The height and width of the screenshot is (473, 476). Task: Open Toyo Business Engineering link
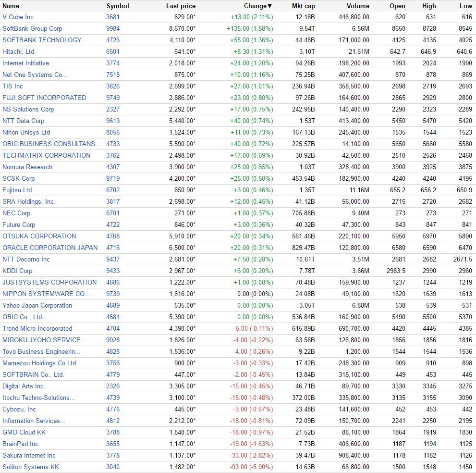(x=41, y=352)
